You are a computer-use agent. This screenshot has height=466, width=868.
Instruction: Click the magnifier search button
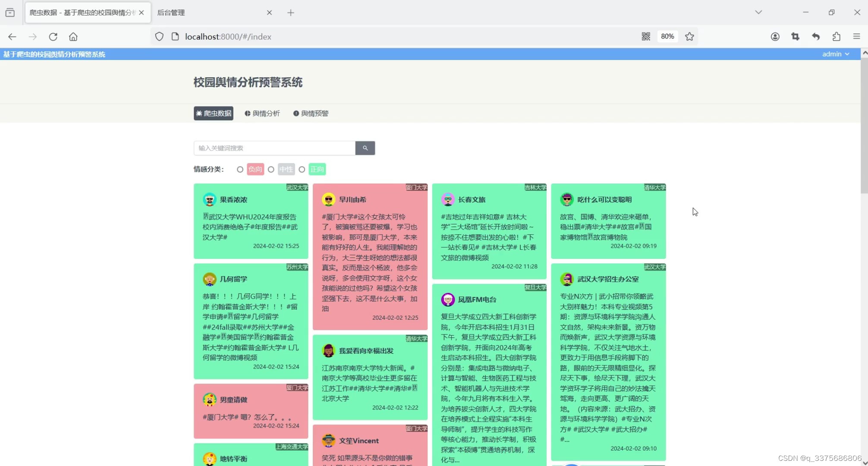pyautogui.click(x=365, y=148)
